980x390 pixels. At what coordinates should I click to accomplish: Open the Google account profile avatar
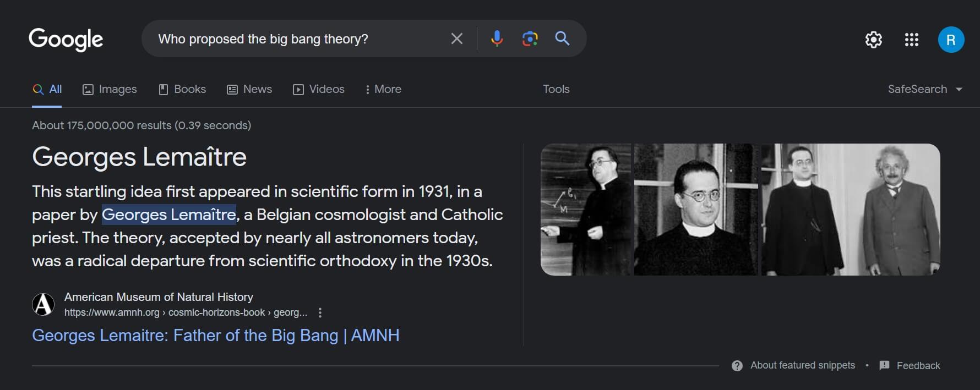951,40
